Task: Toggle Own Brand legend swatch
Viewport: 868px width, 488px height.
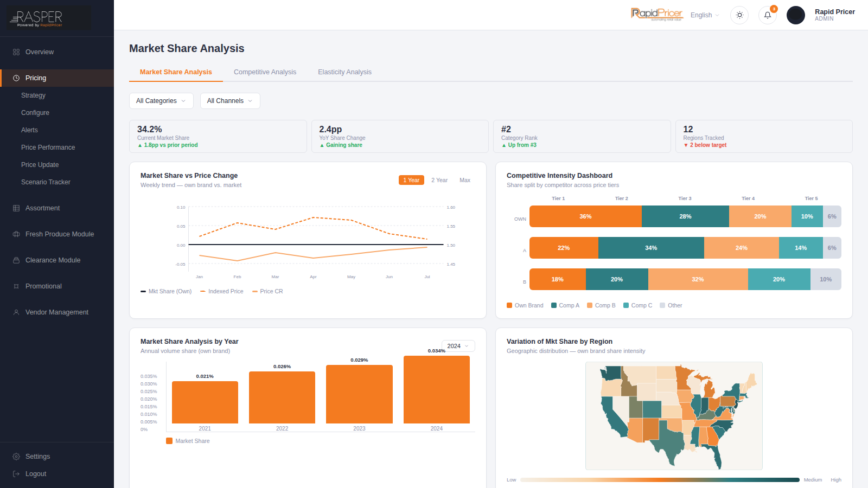Action: click(x=509, y=305)
